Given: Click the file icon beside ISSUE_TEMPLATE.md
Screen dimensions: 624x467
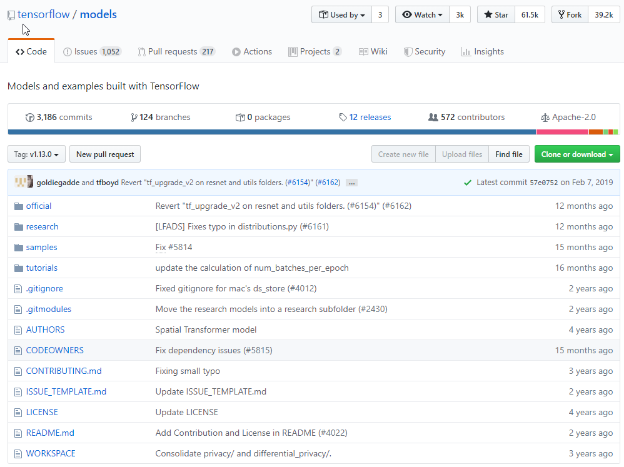Looking at the screenshot, I should pyautogui.click(x=18, y=392).
